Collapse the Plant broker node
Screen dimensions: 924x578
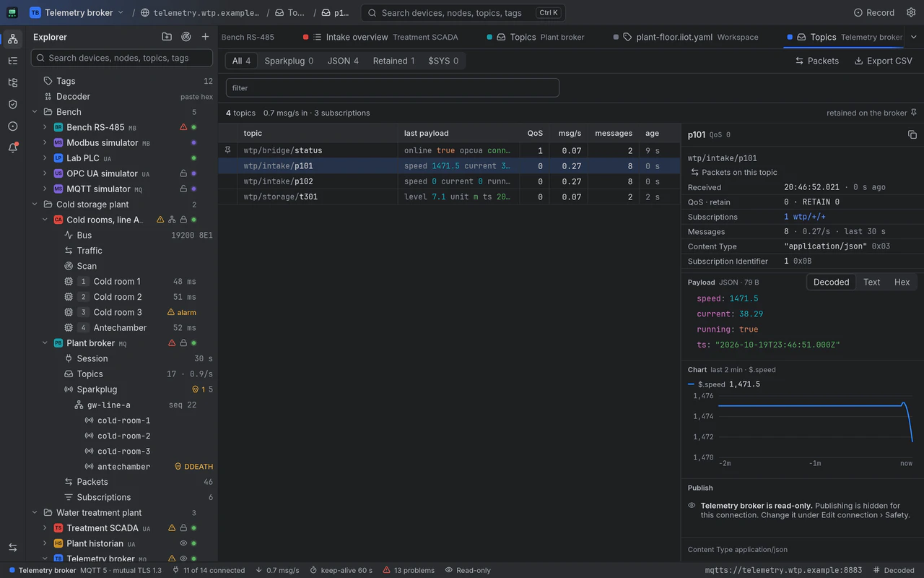(45, 343)
